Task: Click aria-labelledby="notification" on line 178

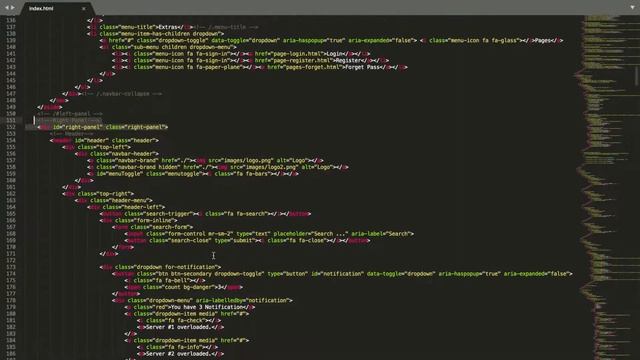Action: pyautogui.click(x=244, y=300)
